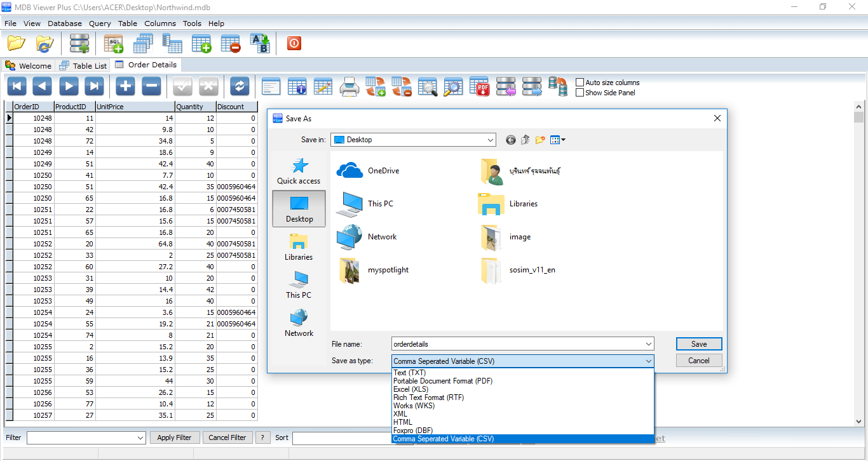Open the Filter combo box dropdown
This screenshot has width=868, height=461.
140,438
